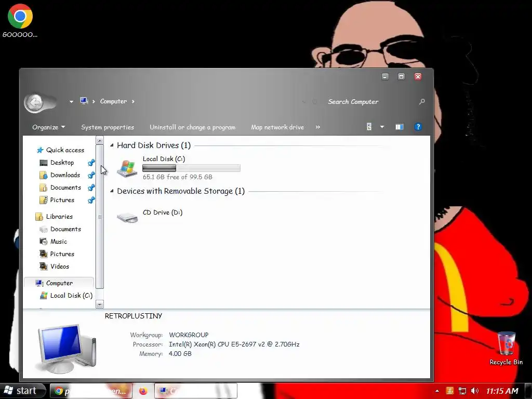Click System properties in toolbar
Viewport: 532px width, 399px height.
pyautogui.click(x=108, y=127)
